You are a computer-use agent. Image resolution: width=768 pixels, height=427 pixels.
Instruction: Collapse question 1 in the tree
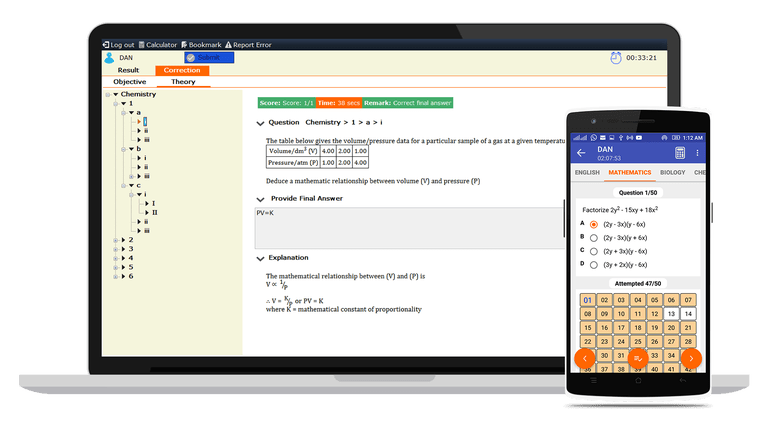click(x=124, y=103)
